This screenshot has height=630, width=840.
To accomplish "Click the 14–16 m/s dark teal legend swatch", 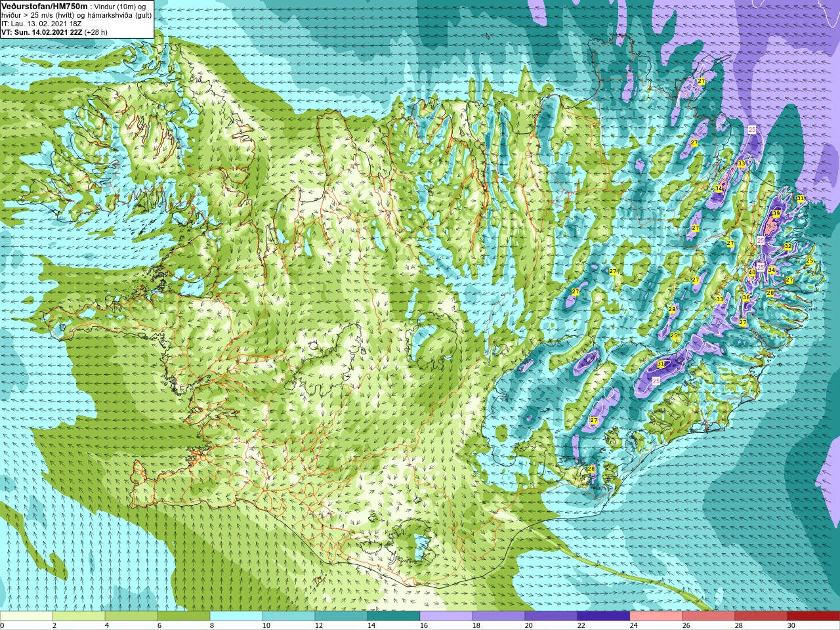I will (x=394, y=616).
